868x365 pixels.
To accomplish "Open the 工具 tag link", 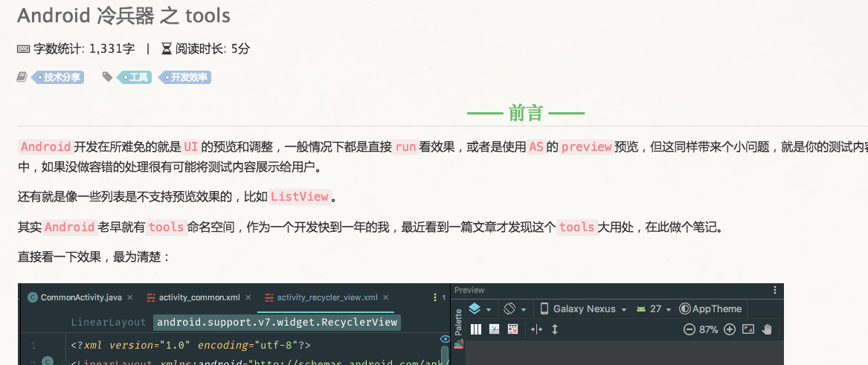I will [133, 77].
